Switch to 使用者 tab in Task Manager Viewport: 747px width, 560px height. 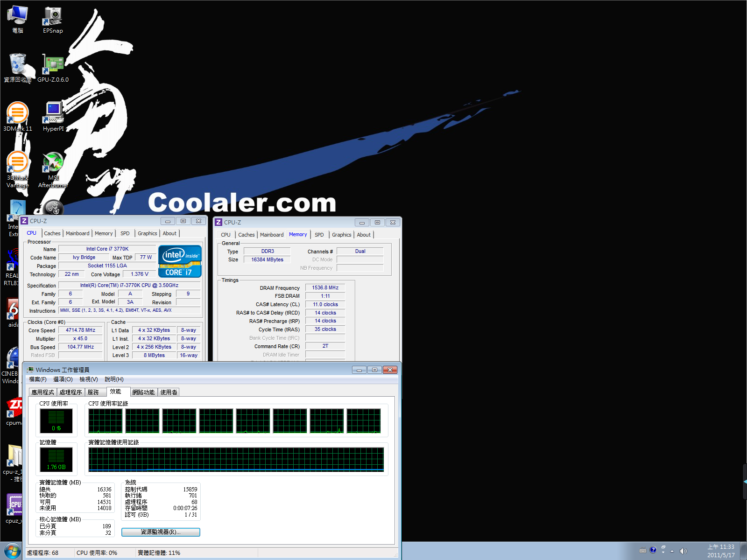coord(169,392)
